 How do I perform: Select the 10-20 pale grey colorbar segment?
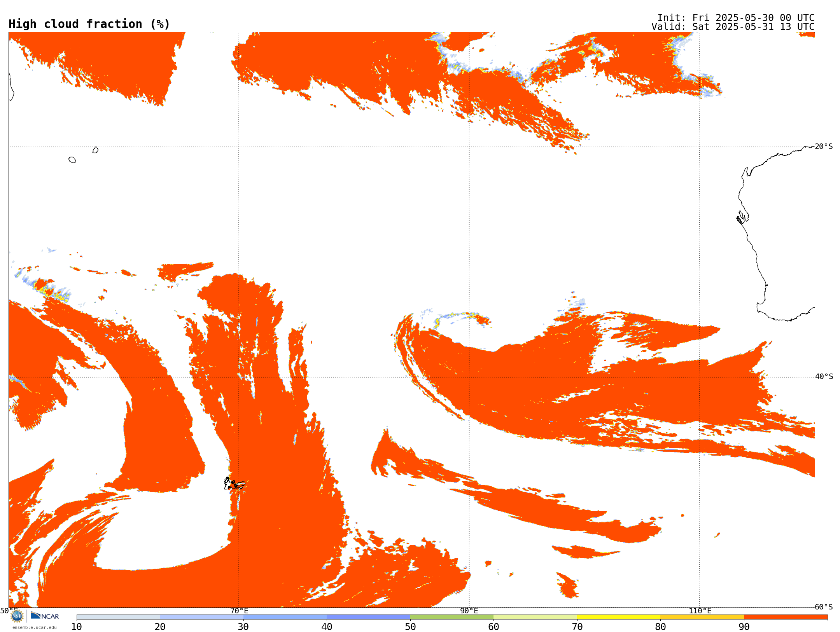[x=118, y=617]
